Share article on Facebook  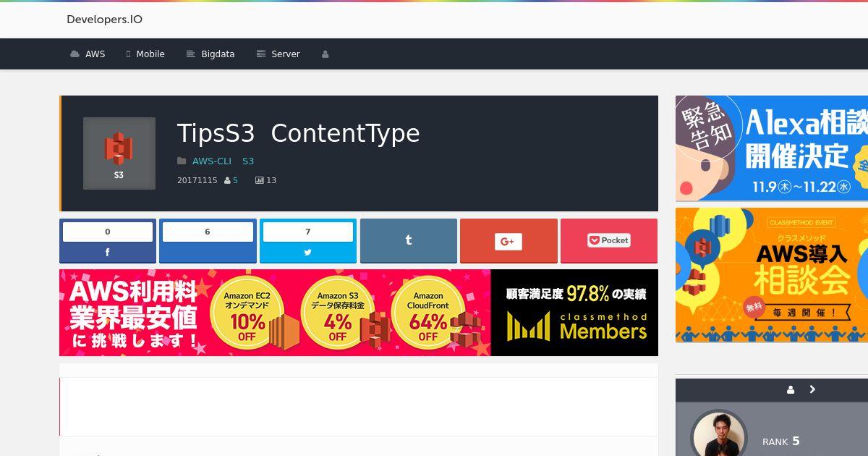pos(108,241)
